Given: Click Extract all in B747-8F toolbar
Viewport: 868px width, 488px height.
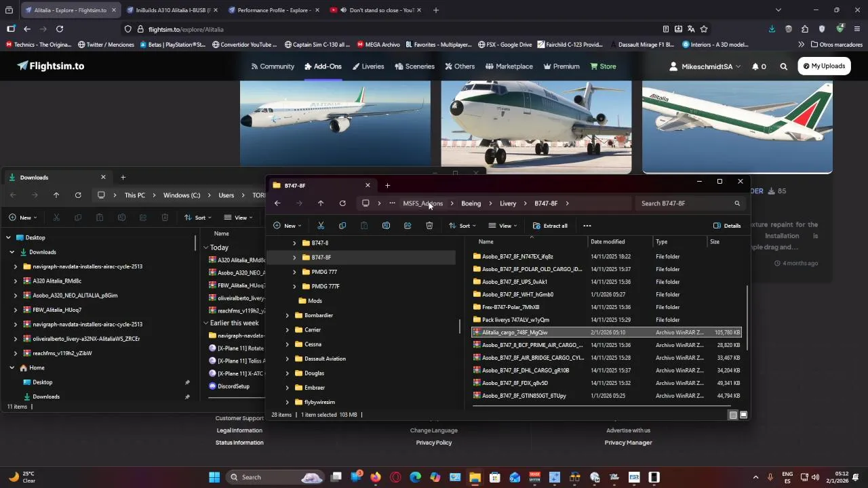Looking at the screenshot, I should 550,226.
